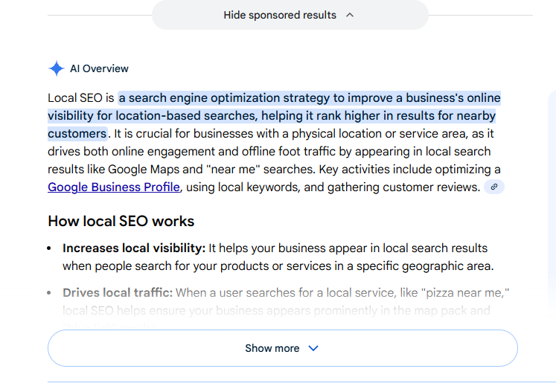Select the Drives local traffic bold text
Screen dimensions: 556x392
[118, 293]
